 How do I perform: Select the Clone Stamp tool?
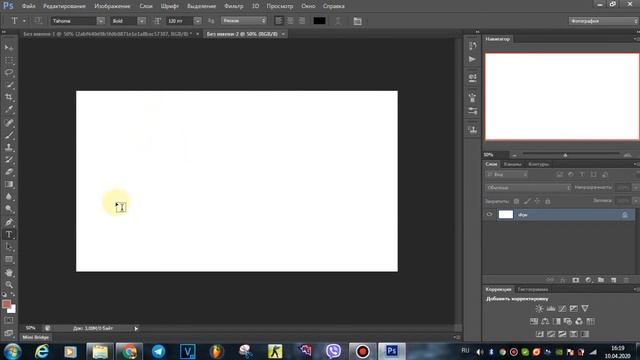pos(9,147)
